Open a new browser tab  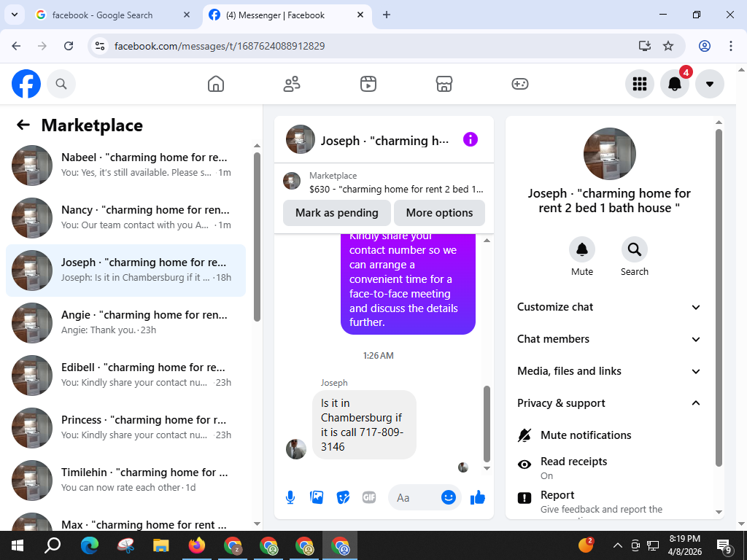coord(387,15)
